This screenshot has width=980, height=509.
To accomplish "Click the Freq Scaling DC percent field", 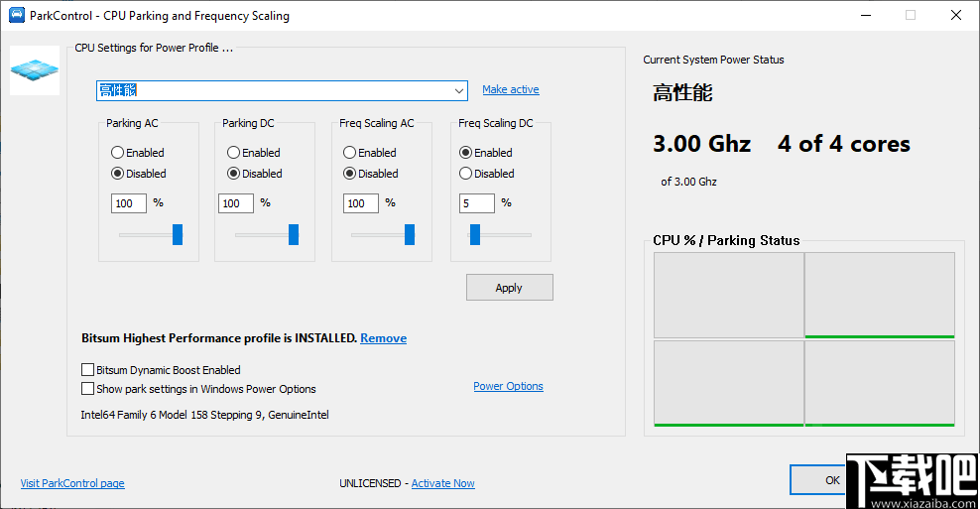I will (477, 203).
